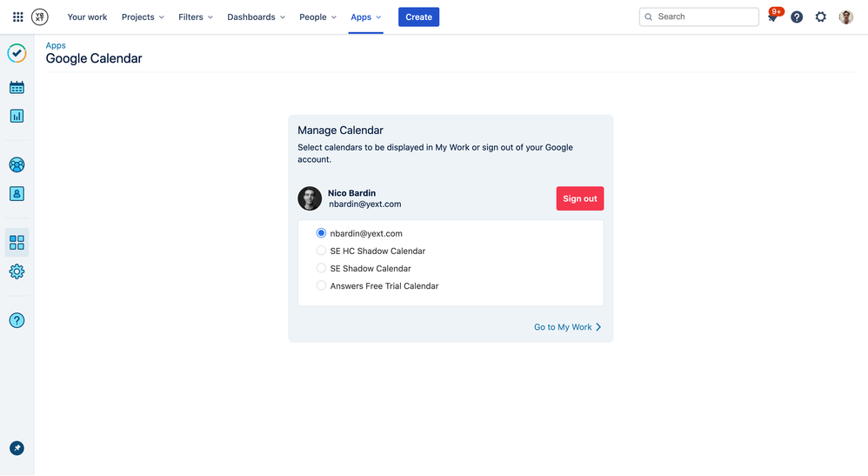This screenshot has height=476, width=868.
Task: Select the four-squares apps icon in sidebar
Action: [x=17, y=242]
